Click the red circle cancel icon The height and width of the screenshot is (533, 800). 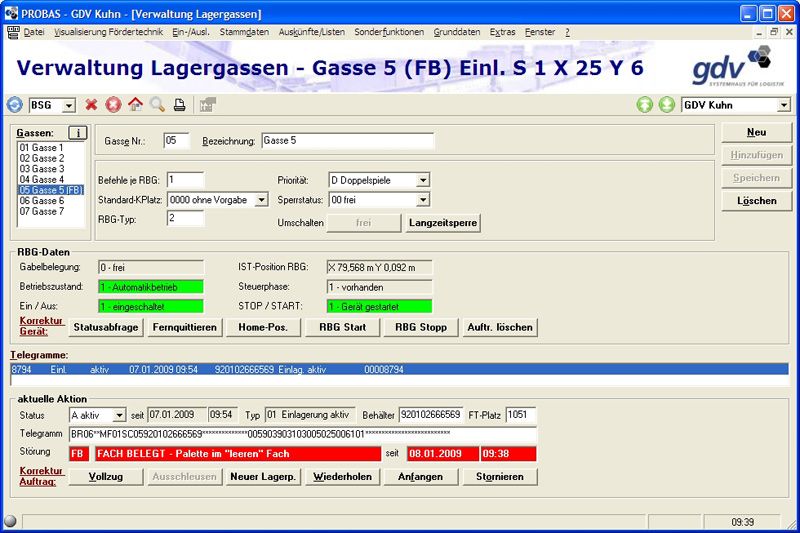[113, 105]
